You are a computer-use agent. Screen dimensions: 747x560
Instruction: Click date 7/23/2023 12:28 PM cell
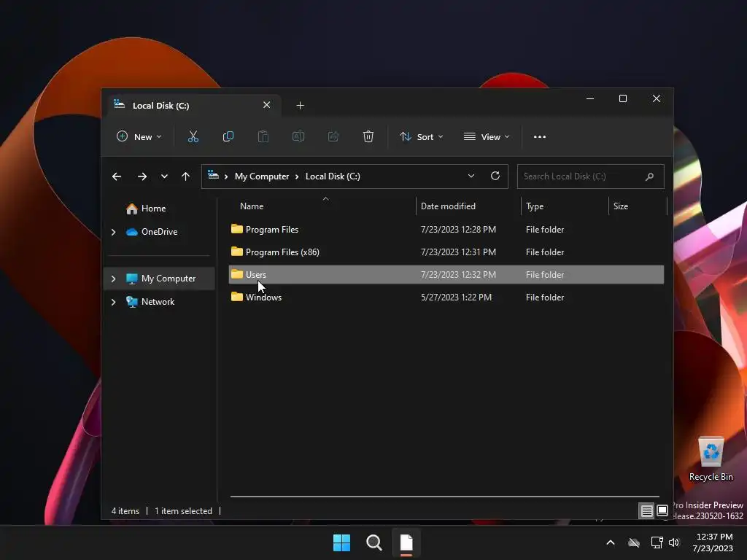[x=458, y=230]
